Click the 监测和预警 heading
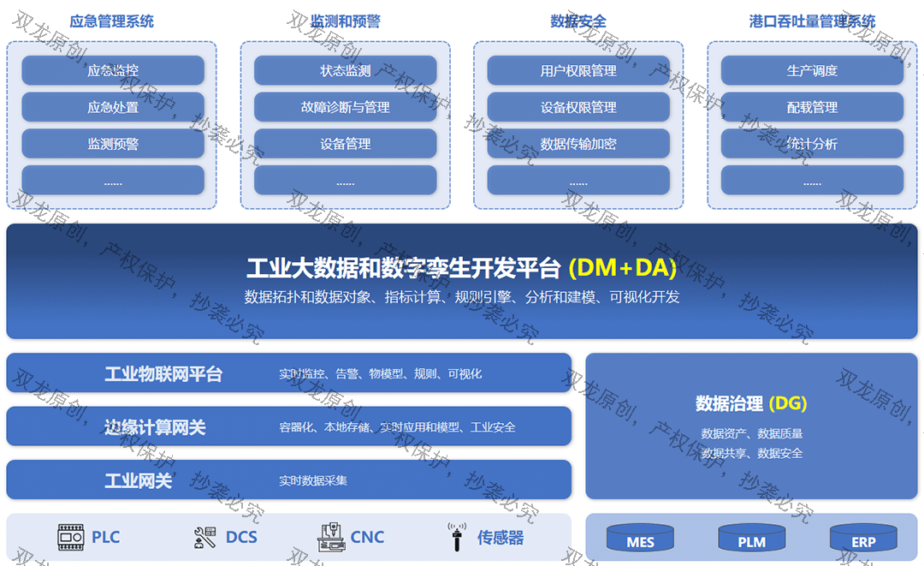The width and height of the screenshot is (924, 566). click(x=346, y=21)
